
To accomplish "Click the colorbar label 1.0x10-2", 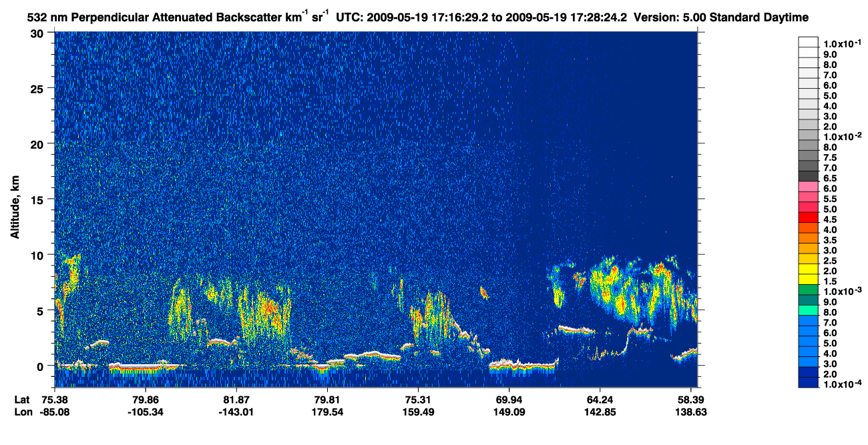I will (x=842, y=136).
